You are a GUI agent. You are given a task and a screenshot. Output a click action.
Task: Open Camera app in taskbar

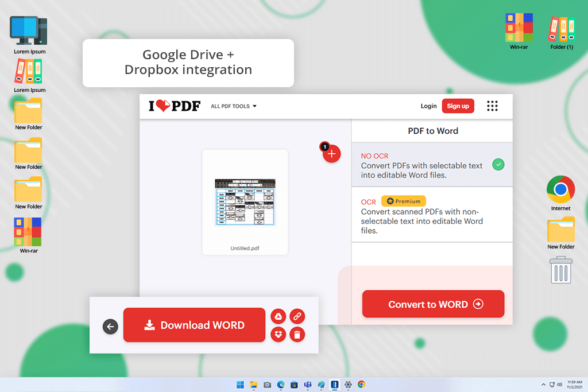click(x=268, y=385)
